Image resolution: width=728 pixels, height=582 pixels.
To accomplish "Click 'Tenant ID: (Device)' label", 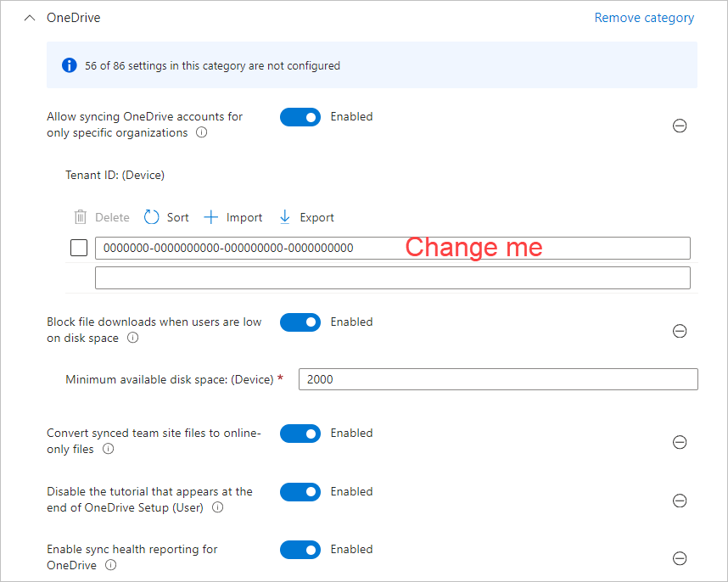I will point(115,175).
